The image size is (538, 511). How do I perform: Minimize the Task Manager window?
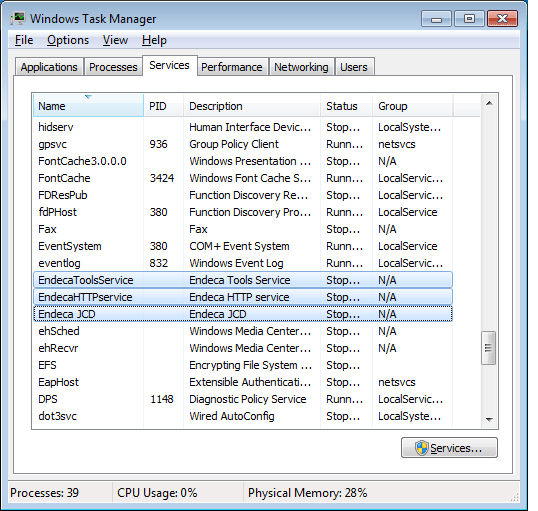tap(436, 19)
